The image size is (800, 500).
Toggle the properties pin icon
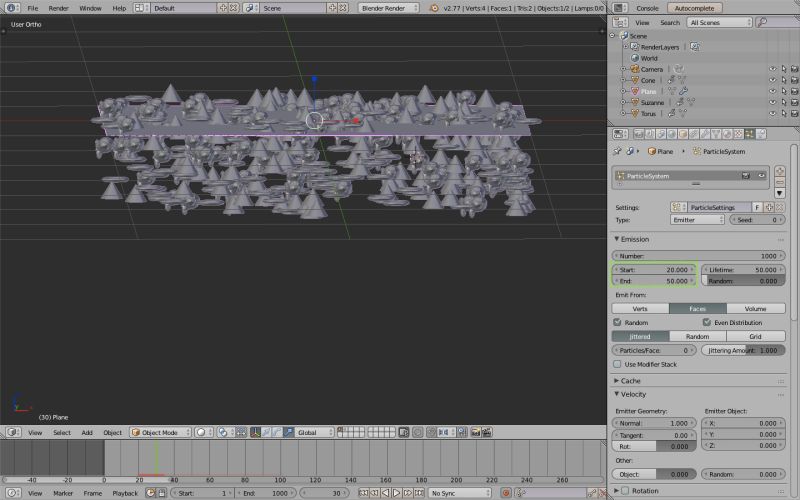617,152
